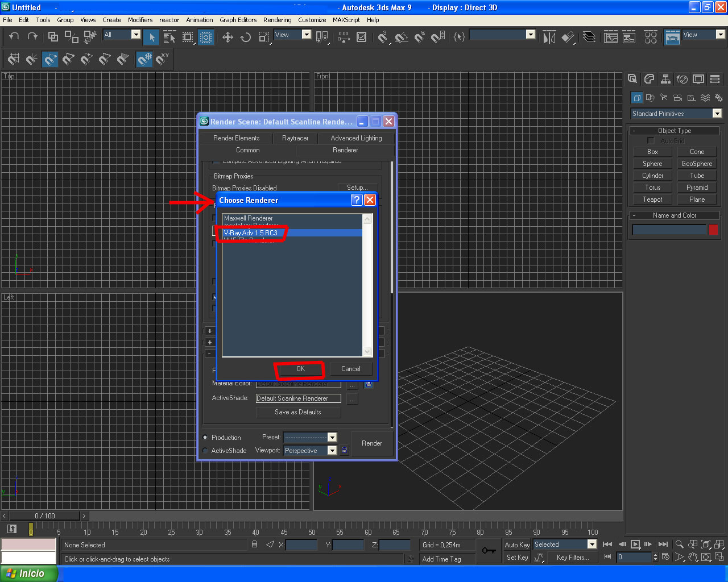Choose the Select and Rotate tool
The height and width of the screenshot is (582, 728).
(x=246, y=38)
